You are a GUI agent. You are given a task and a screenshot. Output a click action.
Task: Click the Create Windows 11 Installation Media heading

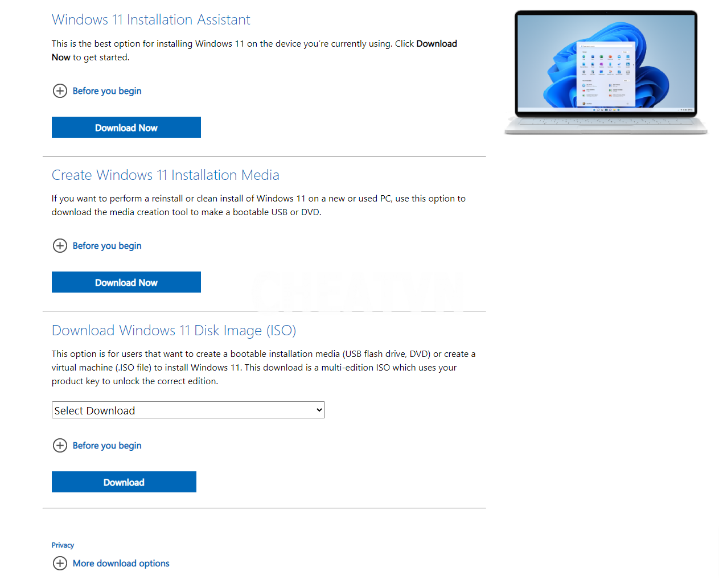click(x=165, y=175)
